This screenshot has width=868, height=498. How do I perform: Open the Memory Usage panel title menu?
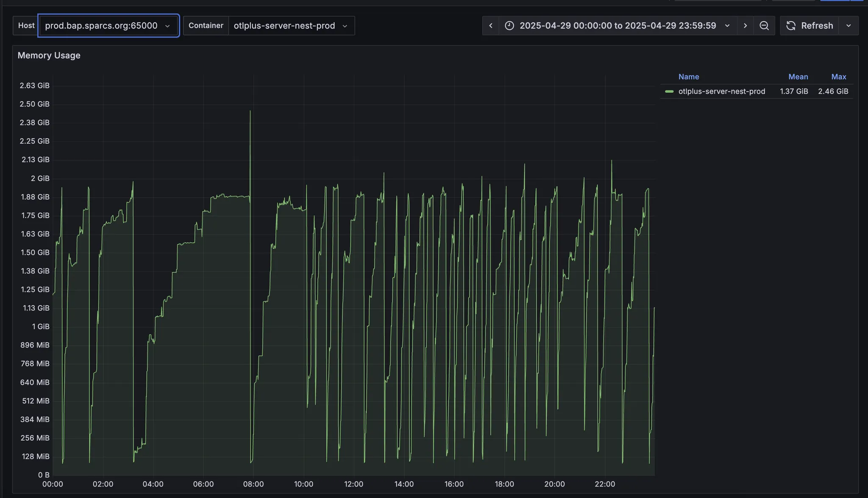click(49, 56)
